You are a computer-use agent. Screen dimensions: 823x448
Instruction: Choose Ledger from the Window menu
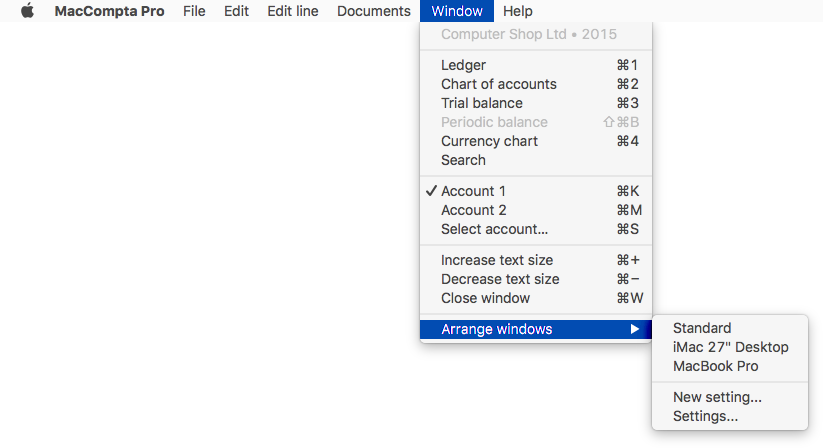coord(536,65)
